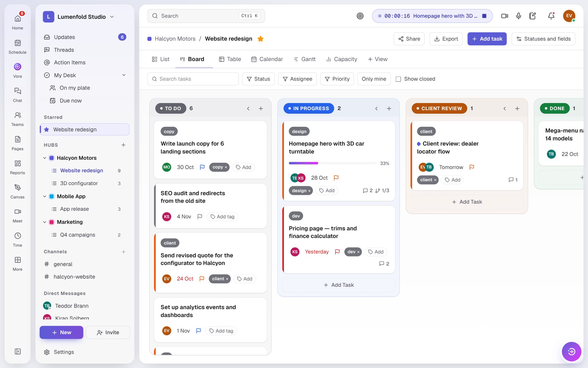588x368 pixels.
Task: Add a new hub with plus icon
Action: click(x=123, y=145)
